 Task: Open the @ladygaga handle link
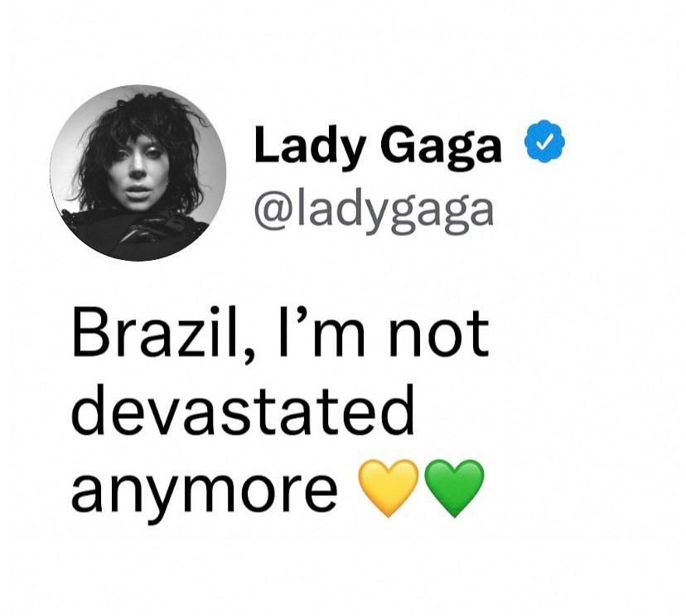click(374, 214)
